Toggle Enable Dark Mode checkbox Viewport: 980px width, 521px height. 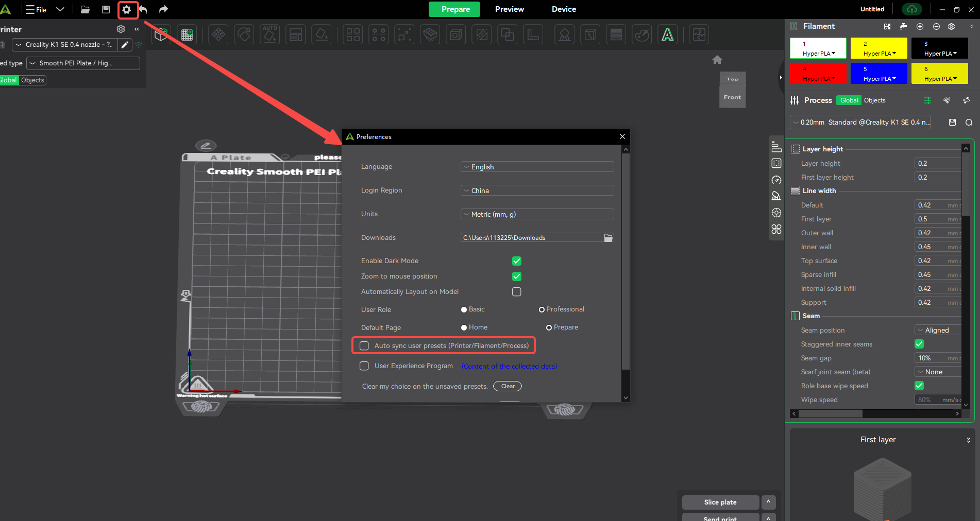coord(517,261)
